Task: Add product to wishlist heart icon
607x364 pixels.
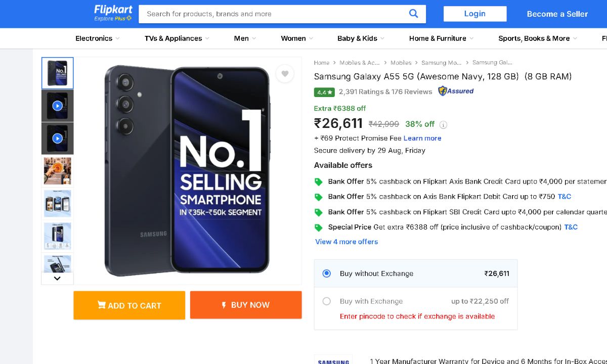Action: 285,74
